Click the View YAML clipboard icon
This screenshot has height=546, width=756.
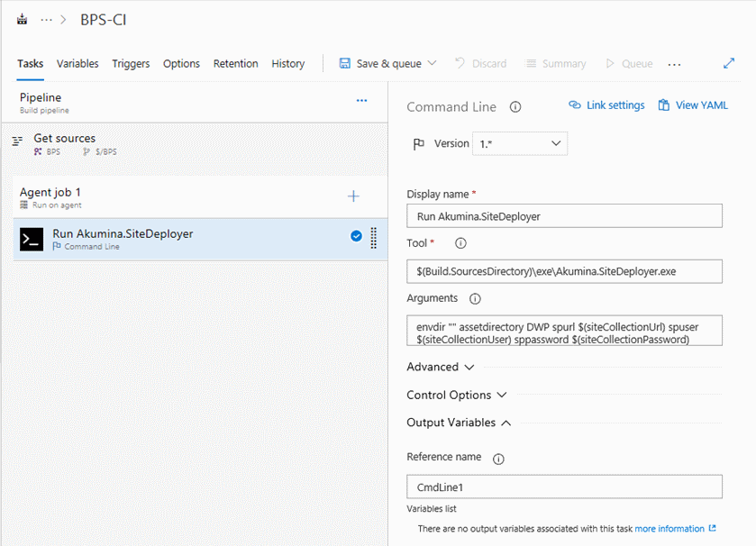point(664,105)
